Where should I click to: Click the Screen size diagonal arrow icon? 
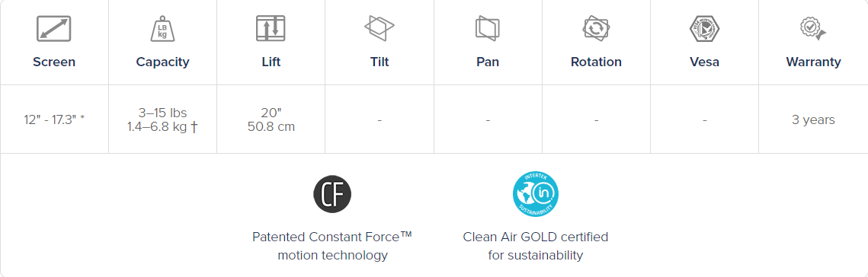click(53, 28)
